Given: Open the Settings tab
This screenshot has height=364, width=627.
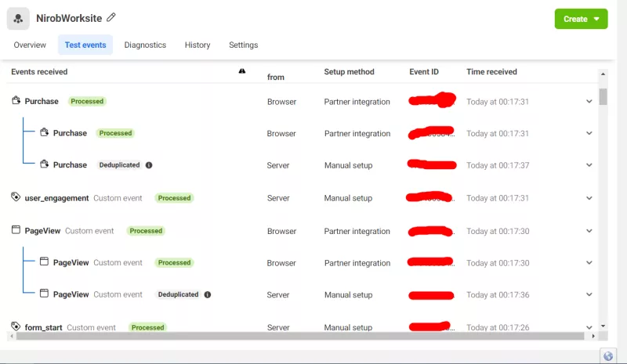Looking at the screenshot, I should click(244, 45).
